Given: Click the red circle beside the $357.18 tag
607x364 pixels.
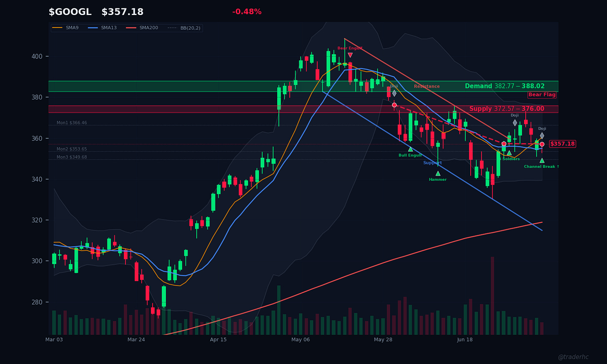Looking at the screenshot, I should click(x=542, y=144).
